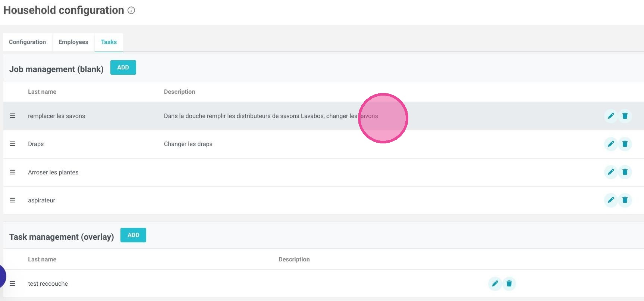Select the 'aspirateur' name cell
Image resolution: width=644 pixels, height=301 pixels.
click(41, 200)
